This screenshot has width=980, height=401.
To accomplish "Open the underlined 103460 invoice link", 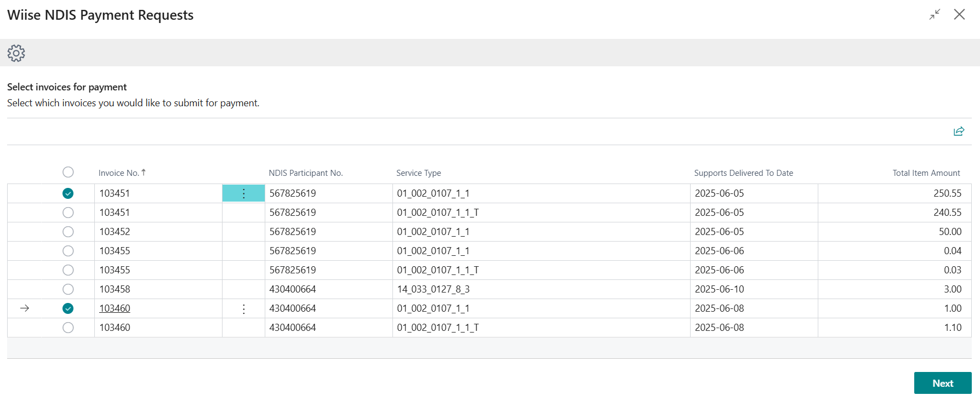I will pyautogui.click(x=115, y=308).
